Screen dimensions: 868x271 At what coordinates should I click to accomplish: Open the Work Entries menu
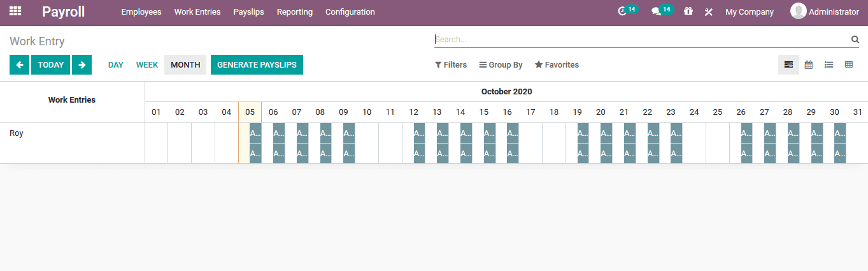(197, 12)
